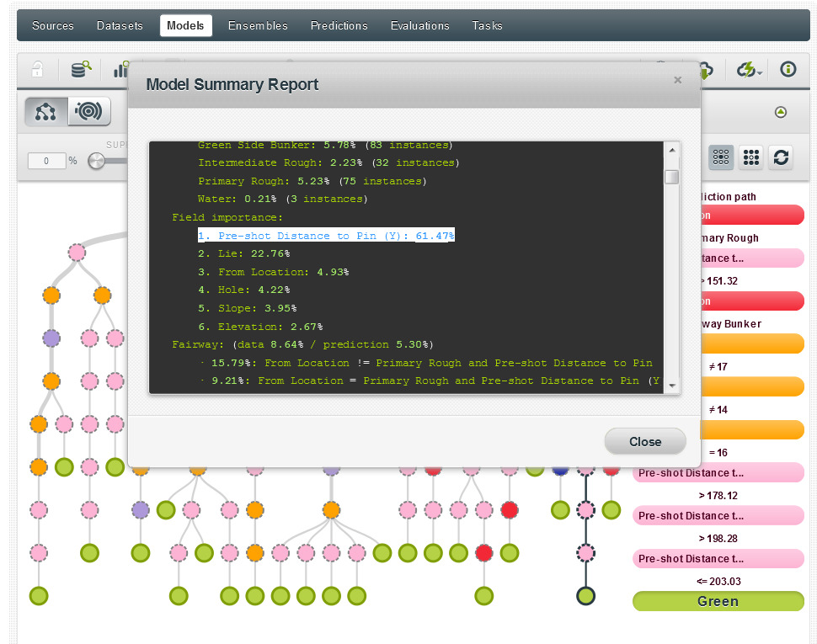Image resolution: width=817 pixels, height=644 pixels.
Task: Collapse panel with green up arrow
Action: point(781,112)
